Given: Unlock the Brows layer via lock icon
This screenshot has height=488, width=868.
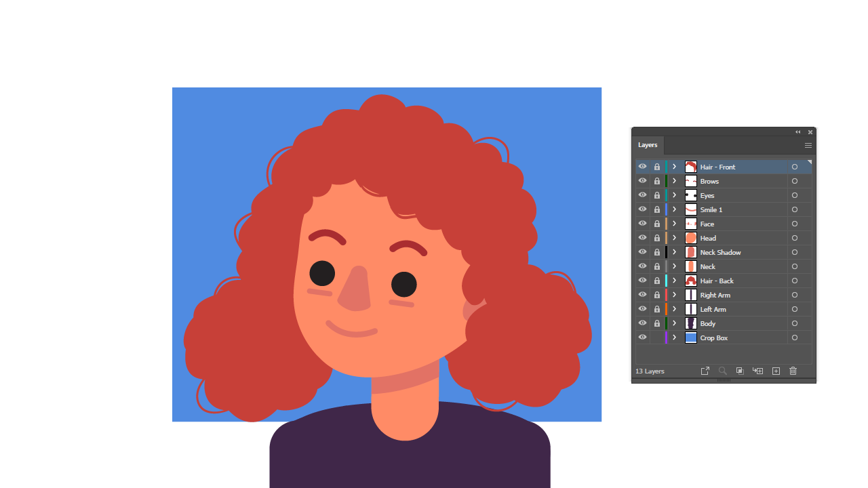Looking at the screenshot, I should [x=656, y=181].
